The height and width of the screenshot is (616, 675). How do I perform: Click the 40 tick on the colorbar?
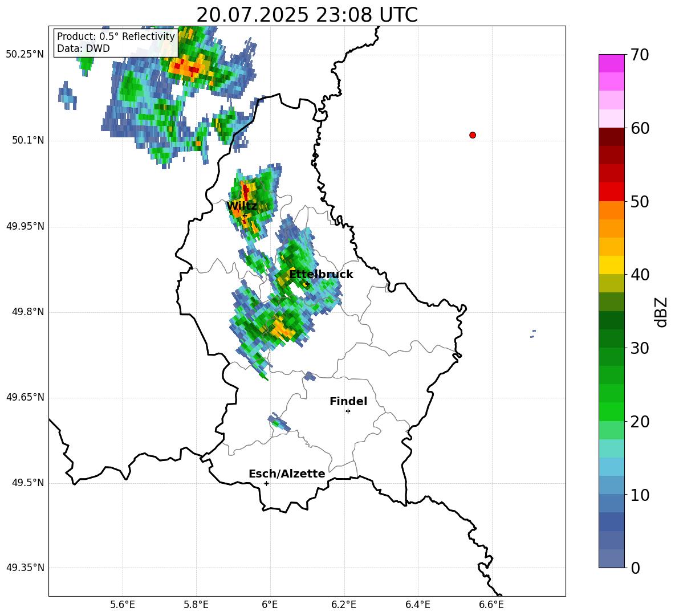(639, 275)
